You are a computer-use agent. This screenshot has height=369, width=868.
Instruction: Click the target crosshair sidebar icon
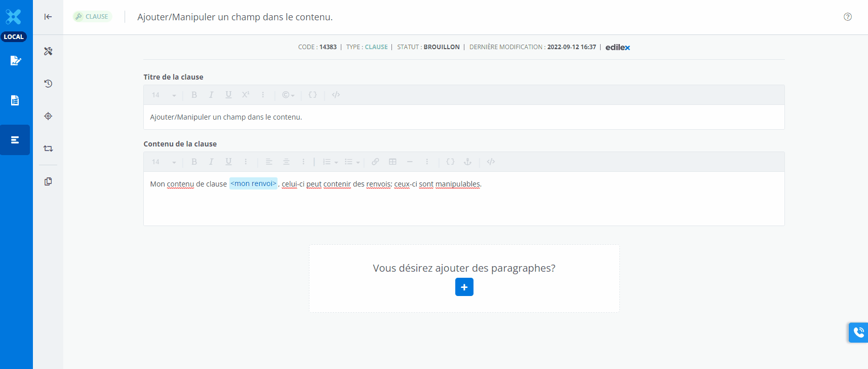tap(48, 116)
